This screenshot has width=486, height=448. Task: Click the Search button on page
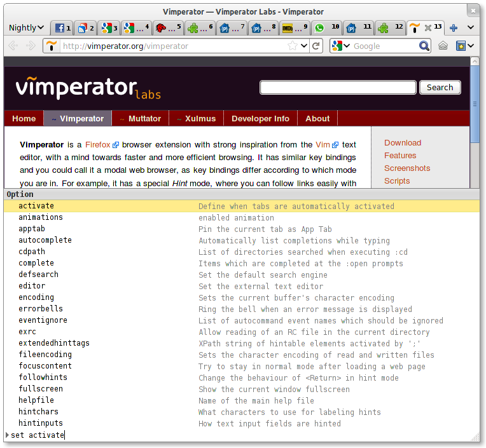(440, 88)
